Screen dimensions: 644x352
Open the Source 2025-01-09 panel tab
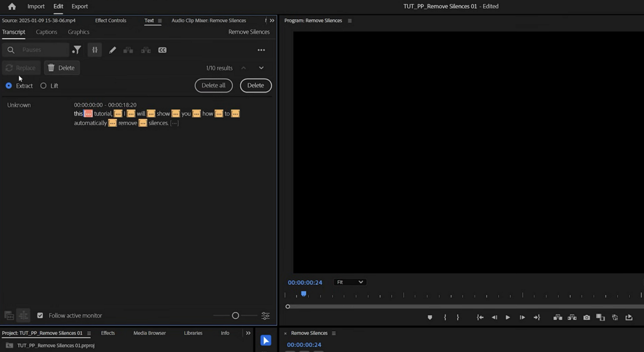coord(39,20)
